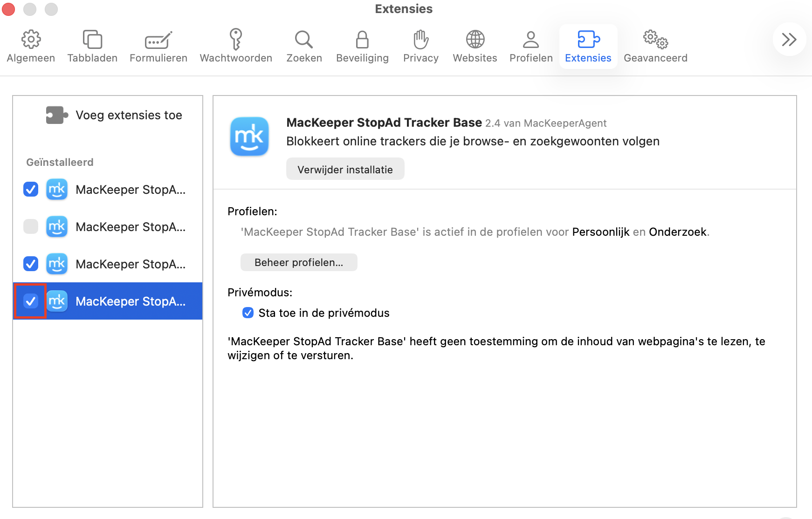
Task: Click the second MacKeeper StopAd list icon
Action: (x=57, y=227)
